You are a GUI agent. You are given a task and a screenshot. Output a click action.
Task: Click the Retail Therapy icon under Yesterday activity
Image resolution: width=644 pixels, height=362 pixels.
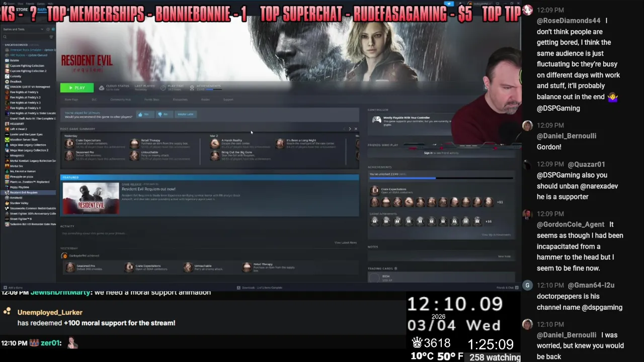click(247, 267)
